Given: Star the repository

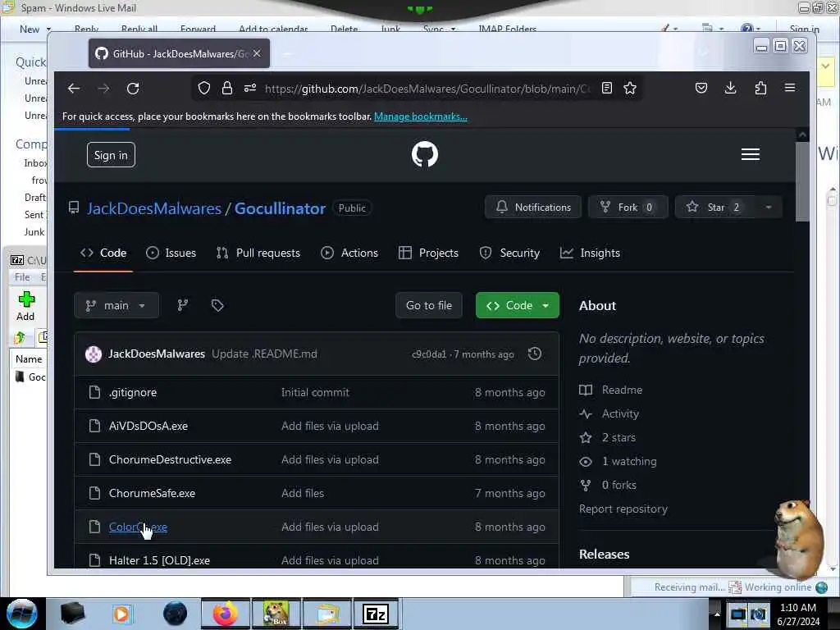Looking at the screenshot, I should click(715, 208).
